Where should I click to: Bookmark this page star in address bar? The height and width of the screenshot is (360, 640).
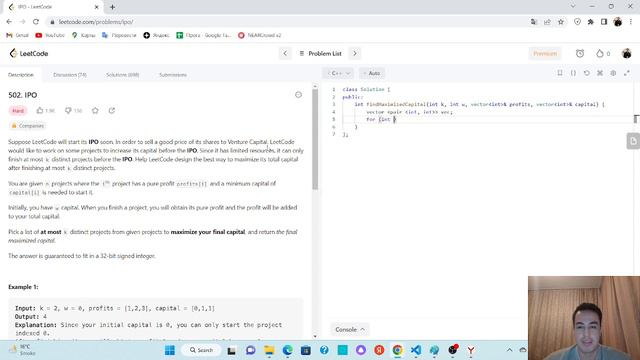click(x=561, y=22)
